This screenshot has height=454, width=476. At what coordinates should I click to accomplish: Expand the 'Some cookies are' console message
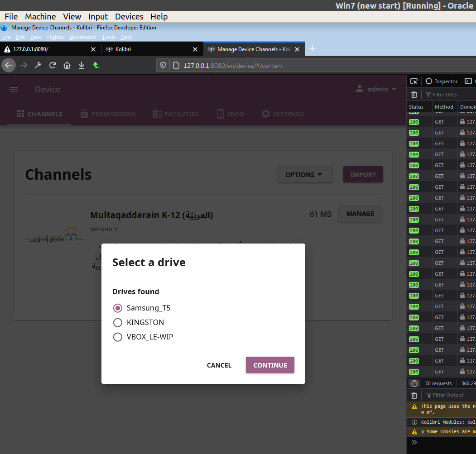(423, 431)
